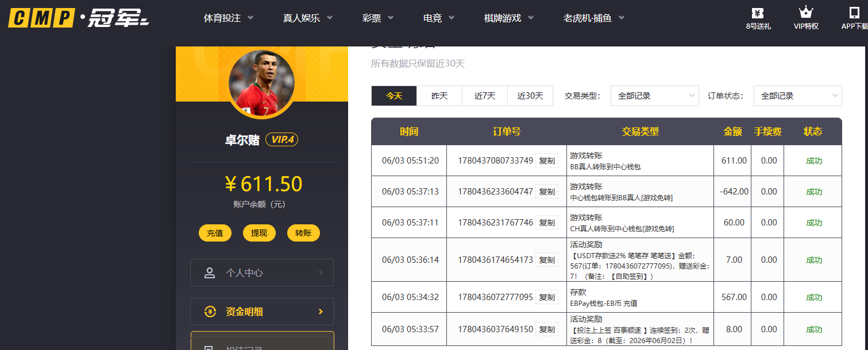Click the user avatar photo

(261, 84)
